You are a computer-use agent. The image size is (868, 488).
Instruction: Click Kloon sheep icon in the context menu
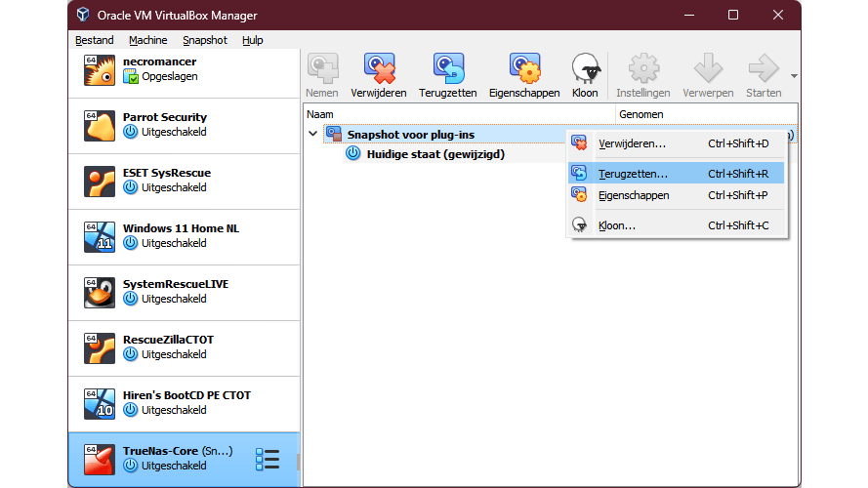pyautogui.click(x=580, y=225)
